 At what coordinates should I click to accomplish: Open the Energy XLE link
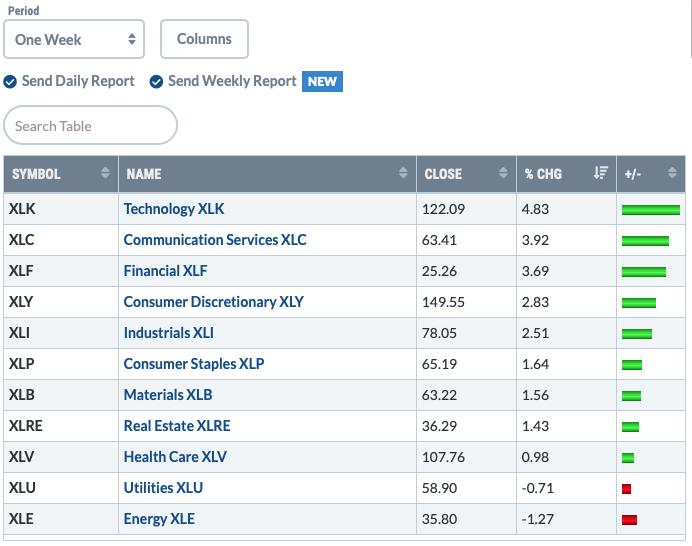coord(159,519)
